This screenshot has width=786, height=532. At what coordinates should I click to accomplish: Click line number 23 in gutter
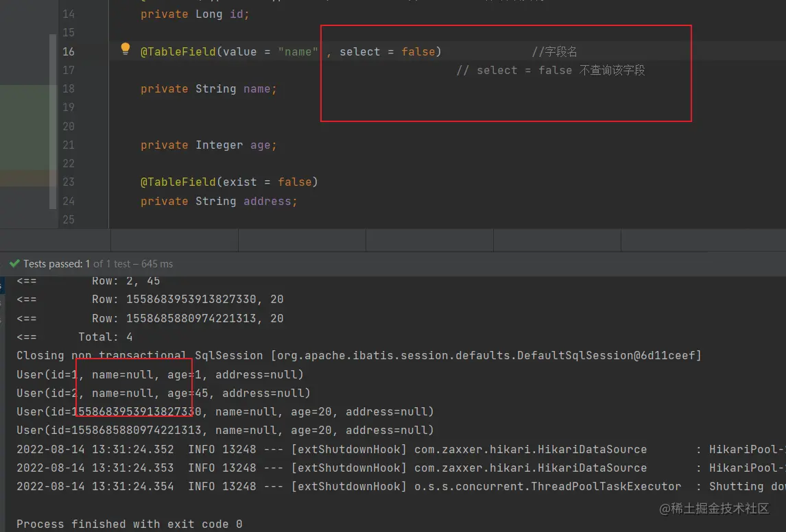coord(69,182)
